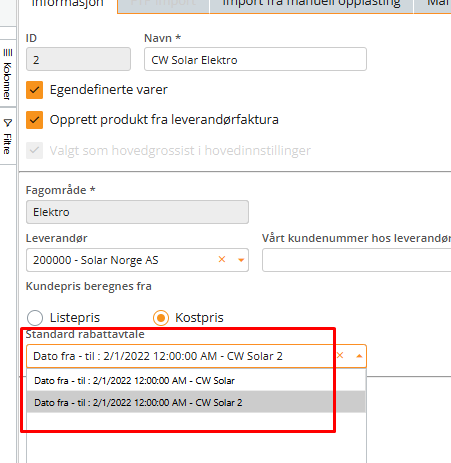This screenshot has height=463, width=451.
Task: Uncheck Egendefinerte varer checkbox
Action: [x=34, y=90]
